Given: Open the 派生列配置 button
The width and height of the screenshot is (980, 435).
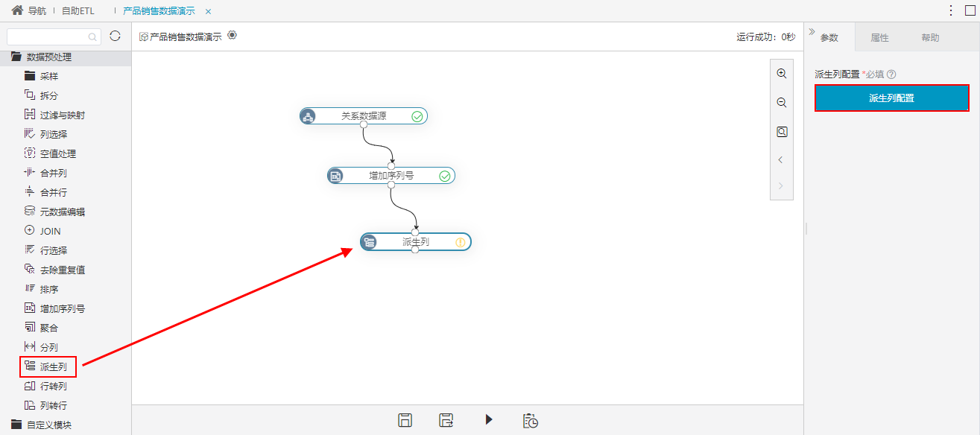Looking at the screenshot, I should point(892,98).
